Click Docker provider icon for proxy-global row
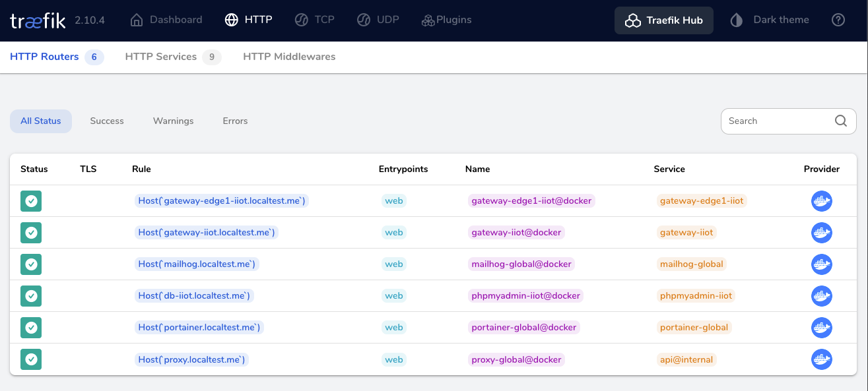The height and width of the screenshot is (391, 868). click(822, 359)
